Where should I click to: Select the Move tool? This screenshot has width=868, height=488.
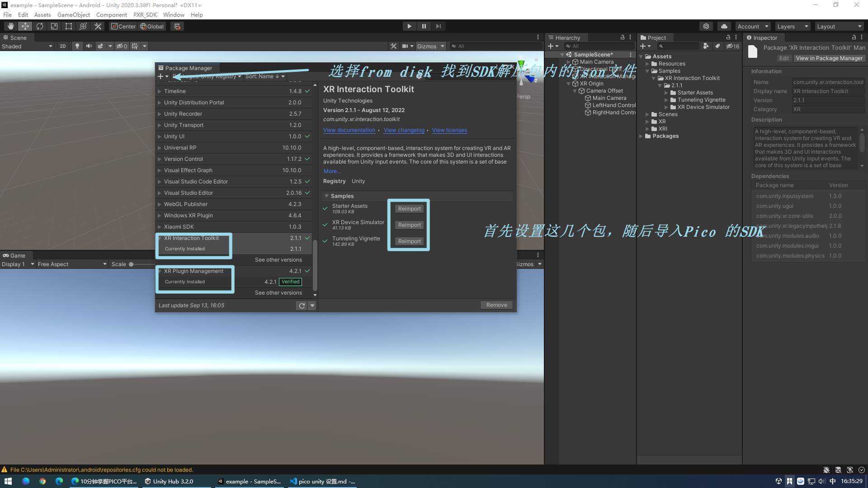pyautogui.click(x=25, y=26)
